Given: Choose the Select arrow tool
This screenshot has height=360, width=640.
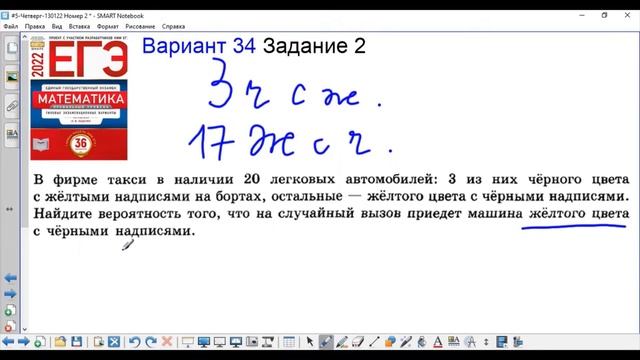Looking at the screenshot, I should point(310,342).
